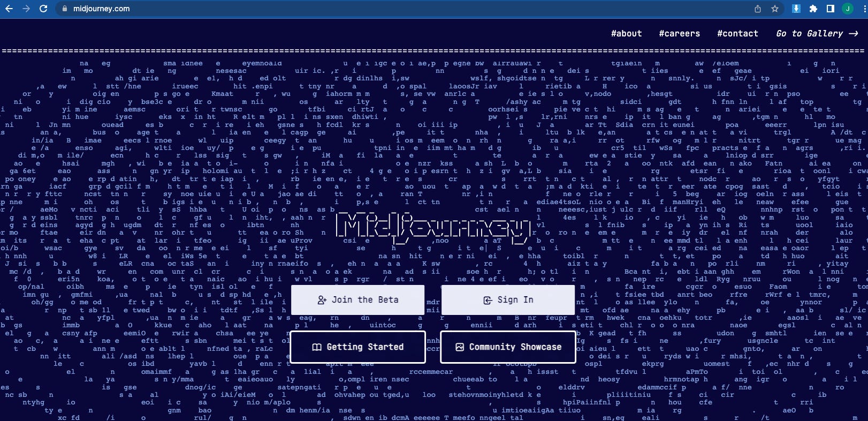Click the Sign In button
Viewport: 868px width, 421px height.
pyautogui.click(x=508, y=300)
